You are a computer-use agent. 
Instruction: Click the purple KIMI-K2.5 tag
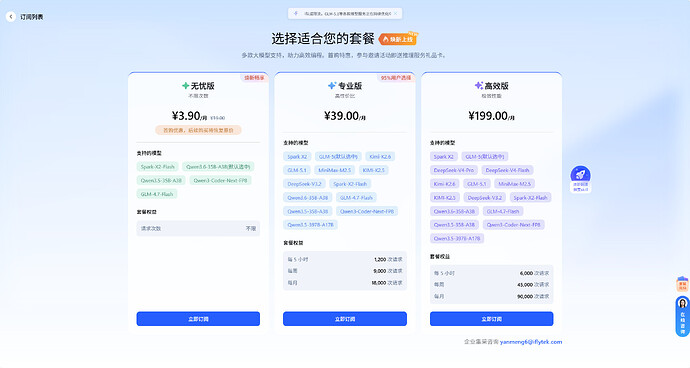click(445, 197)
